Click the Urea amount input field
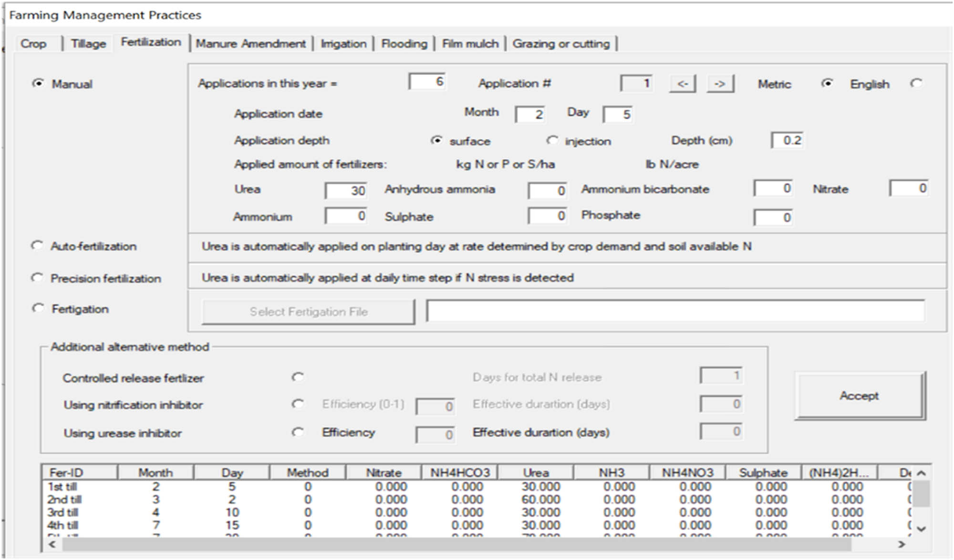Screen dimensions: 954x560 coord(346,190)
